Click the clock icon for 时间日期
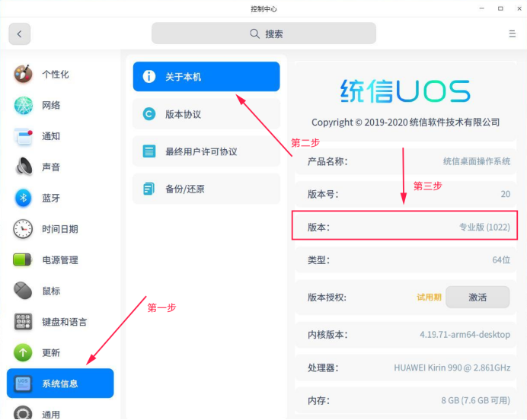This screenshot has width=527, height=420. 23,229
